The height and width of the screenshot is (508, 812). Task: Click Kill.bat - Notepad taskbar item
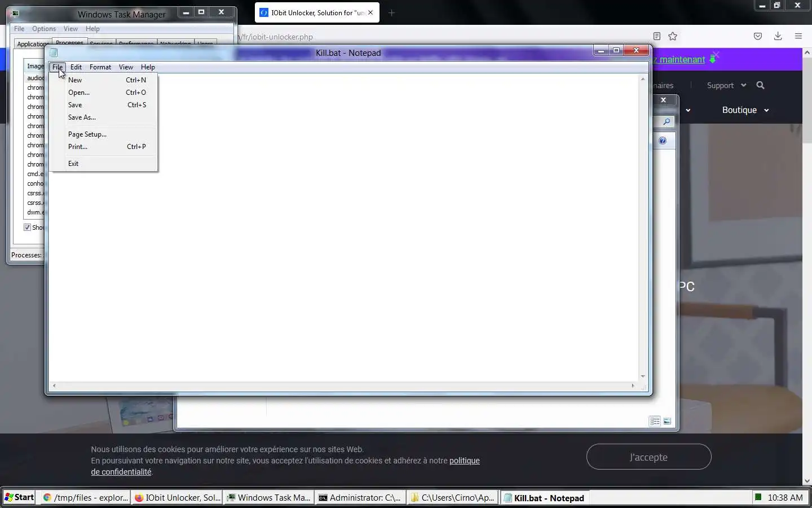(x=544, y=497)
